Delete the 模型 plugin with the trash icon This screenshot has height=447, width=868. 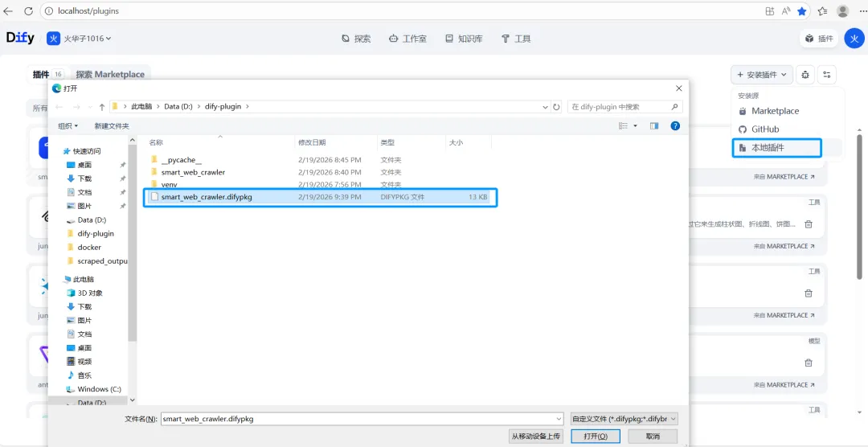pos(809,363)
